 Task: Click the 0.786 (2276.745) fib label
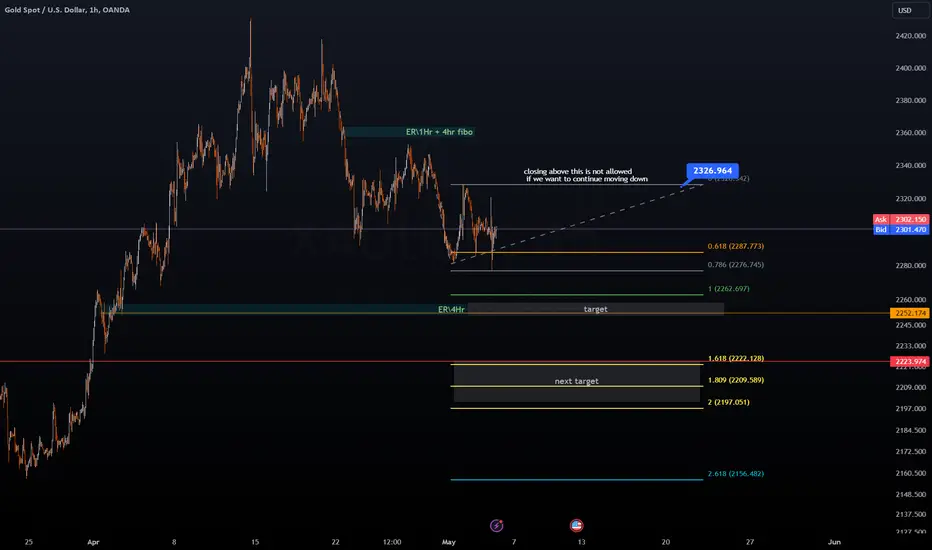(736, 265)
